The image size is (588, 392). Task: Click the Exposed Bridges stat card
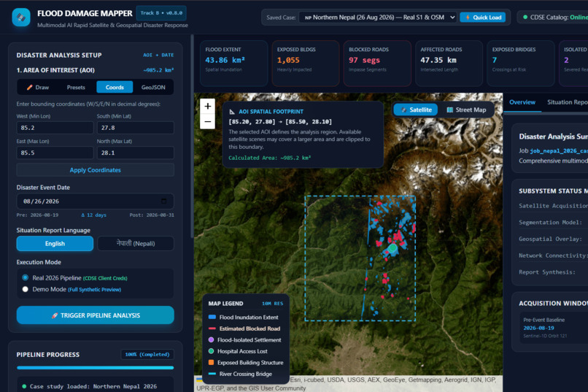(x=520, y=64)
